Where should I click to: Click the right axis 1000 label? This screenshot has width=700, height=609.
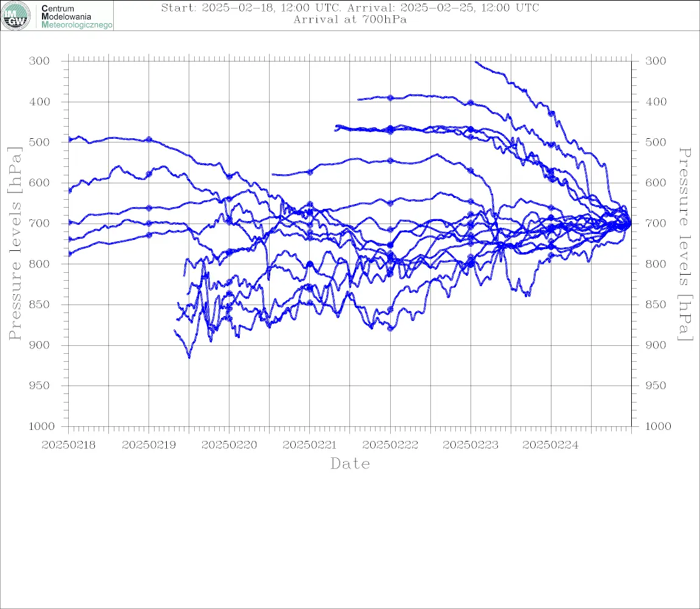pos(658,426)
